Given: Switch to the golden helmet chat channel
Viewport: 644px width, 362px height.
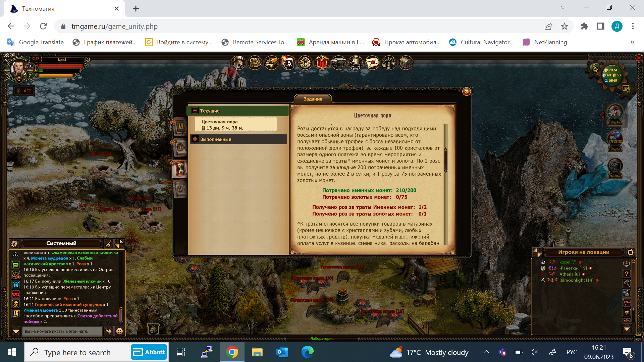Looking at the screenshot, I should click(16, 304).
